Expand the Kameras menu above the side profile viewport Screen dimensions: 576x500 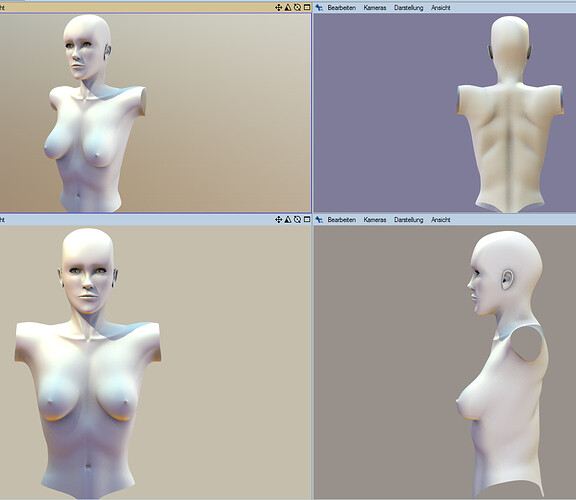375,219
